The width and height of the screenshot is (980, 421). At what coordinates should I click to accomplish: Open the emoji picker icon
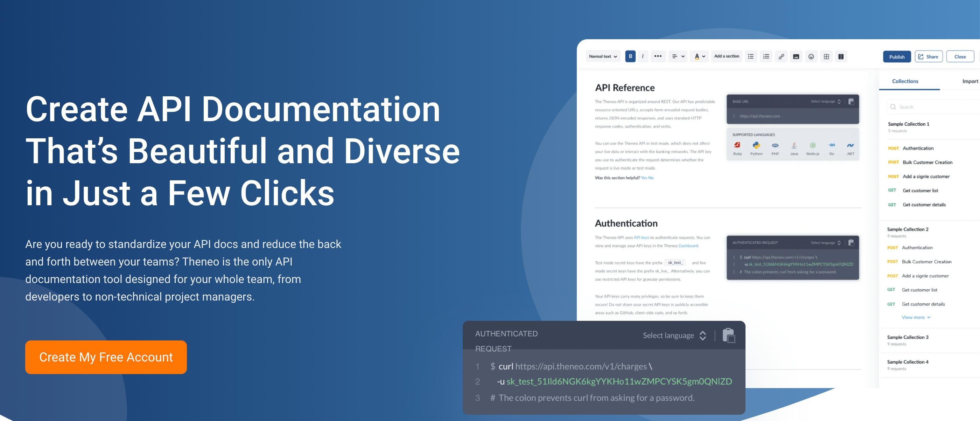coord(811,56)
